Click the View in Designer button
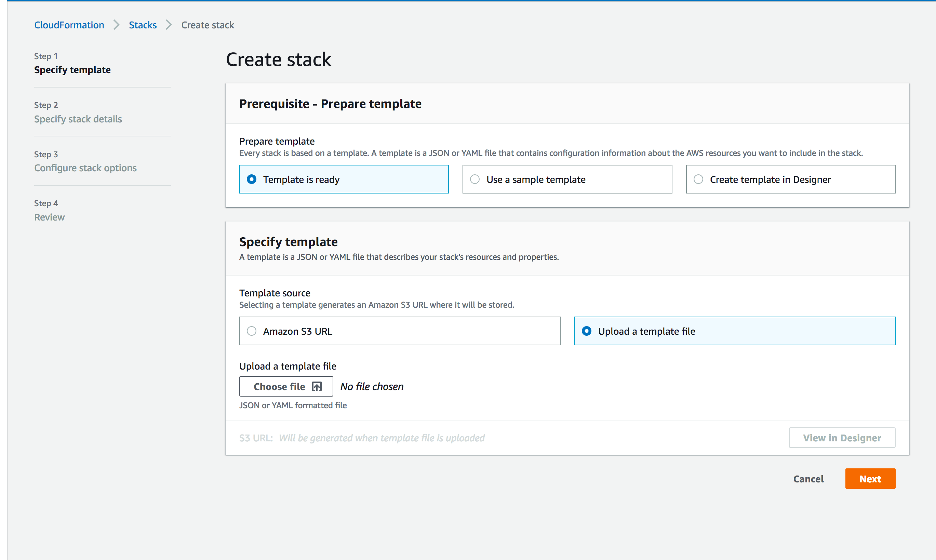The width and height of the screenshot is (936, 560). point(842,438)
